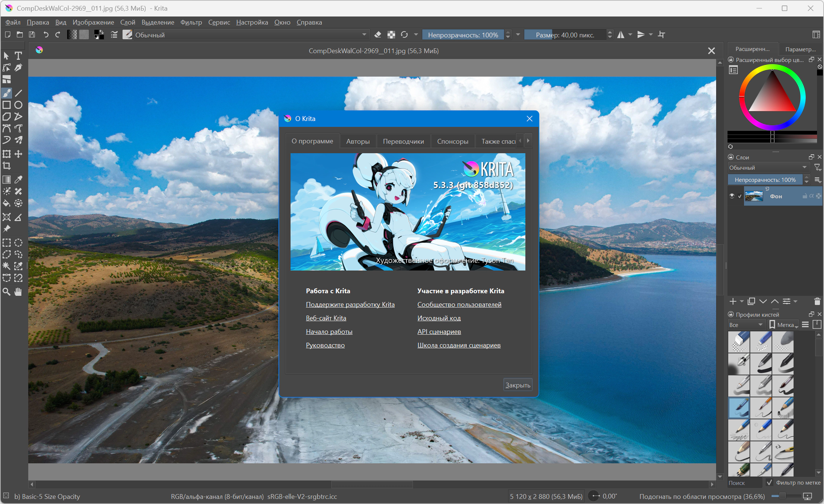Select the Ellipse shape tool
This screenshot has height=504, width=824.
[18, 105]
